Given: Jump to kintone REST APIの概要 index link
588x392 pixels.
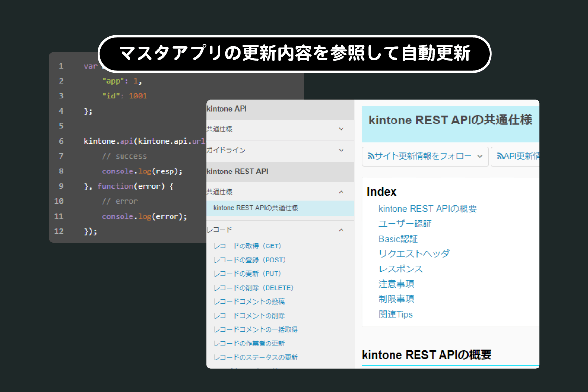Looking at the screenshot, I should point(428,209).
